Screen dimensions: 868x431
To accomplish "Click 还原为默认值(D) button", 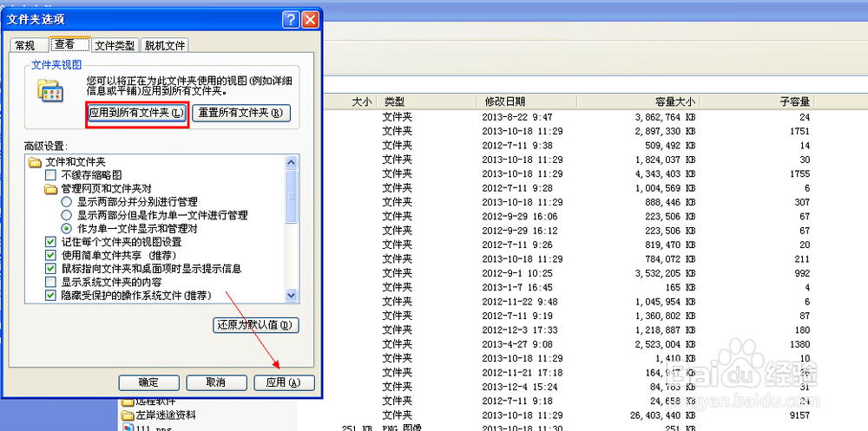I will 256,325.
